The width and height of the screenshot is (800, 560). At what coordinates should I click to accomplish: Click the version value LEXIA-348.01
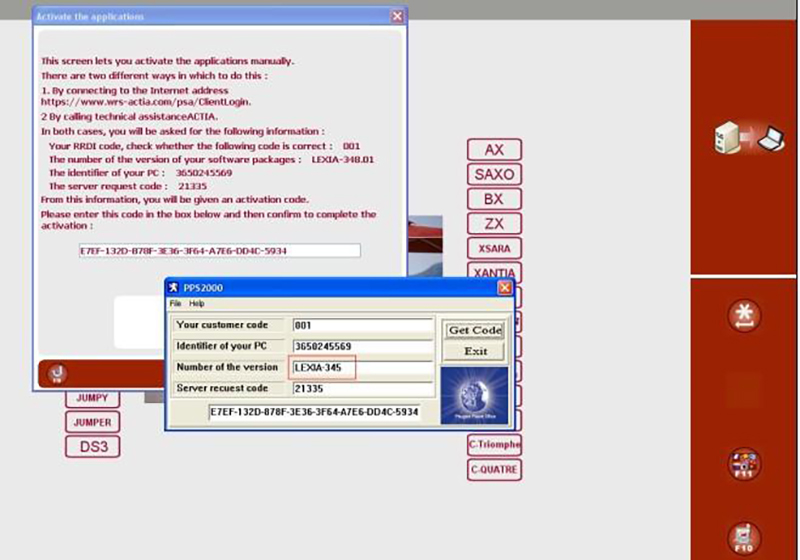342,160
